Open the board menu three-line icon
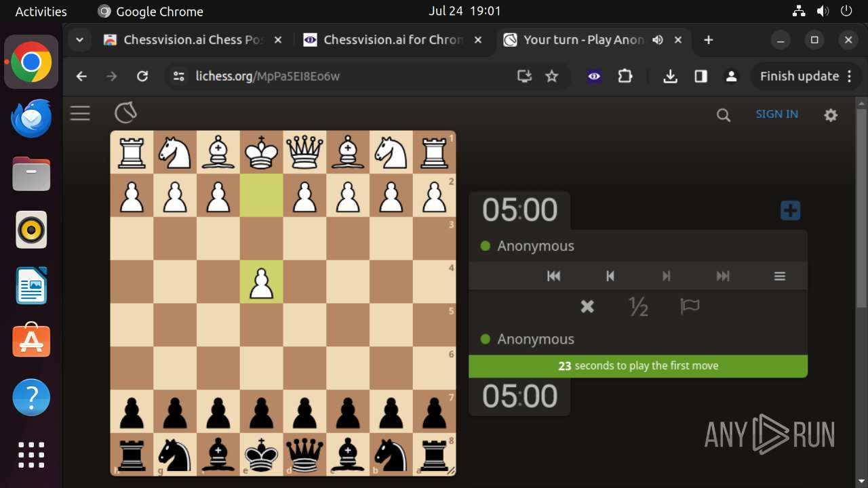This screenshot has width=868, height=488. tap(780, 276)
